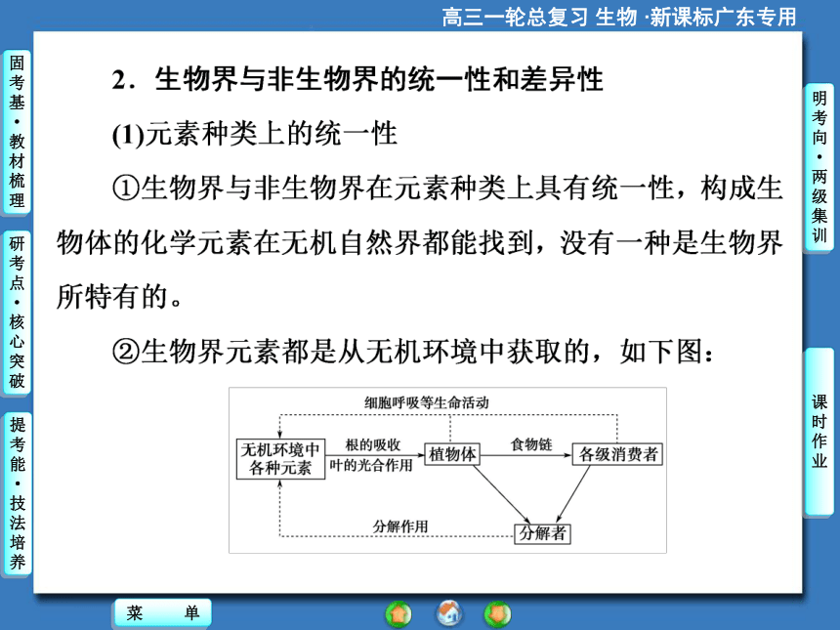
Task: Click the 细胞呼吸等生命活动 diagram label
Action: 427,402
